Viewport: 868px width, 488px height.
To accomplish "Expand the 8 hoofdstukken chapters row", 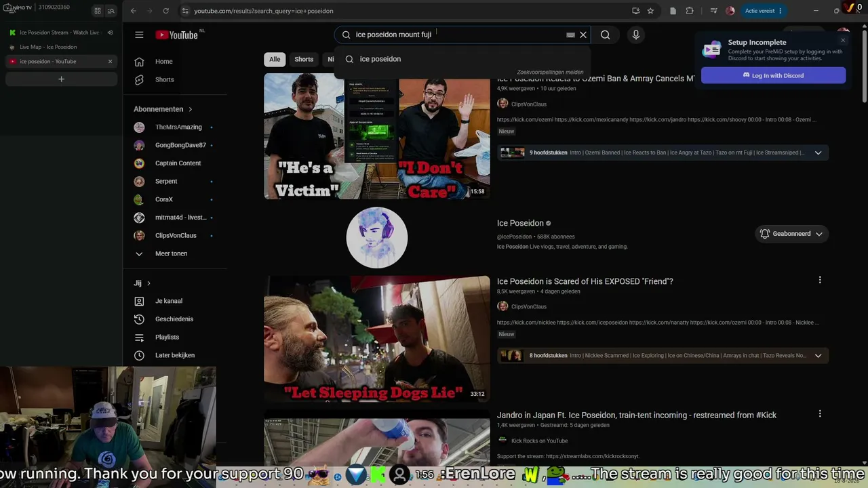I will coord(663,355).
